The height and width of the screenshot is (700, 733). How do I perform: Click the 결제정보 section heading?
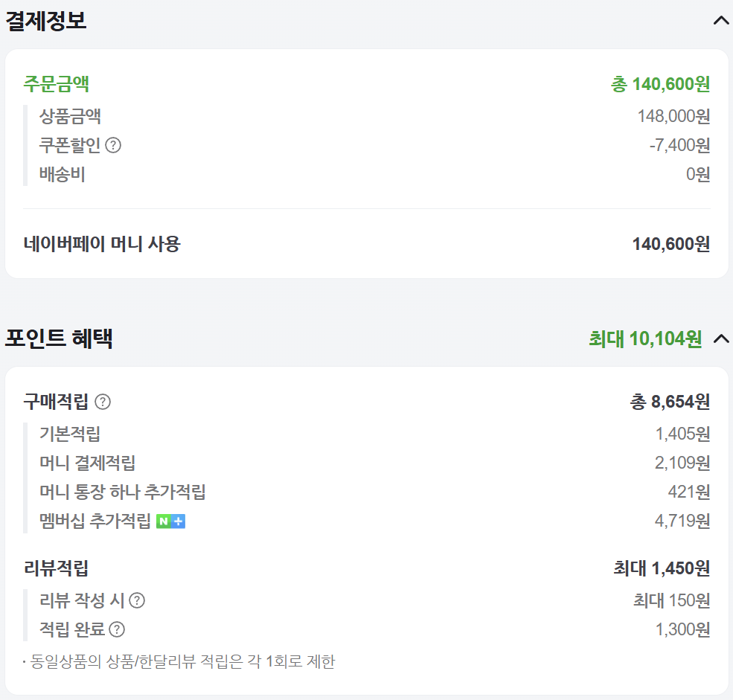(46, 21)
